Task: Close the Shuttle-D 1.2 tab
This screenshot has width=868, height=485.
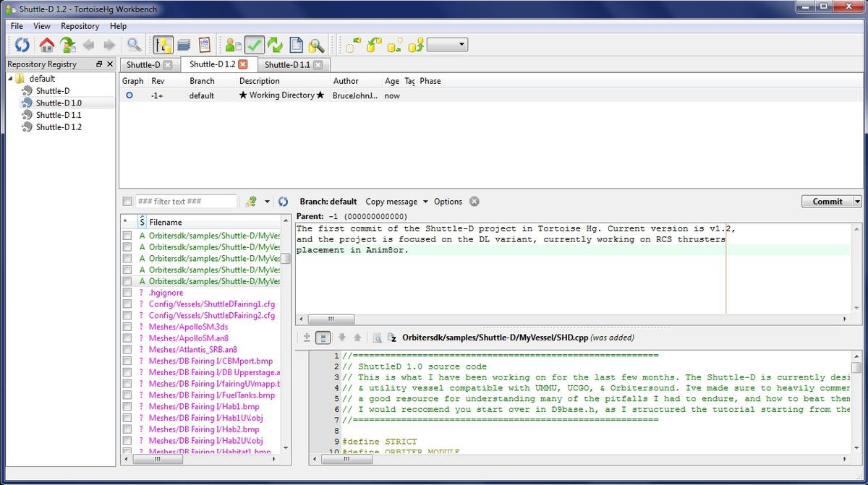Action: pyautogui.click(x=243, y=64)
